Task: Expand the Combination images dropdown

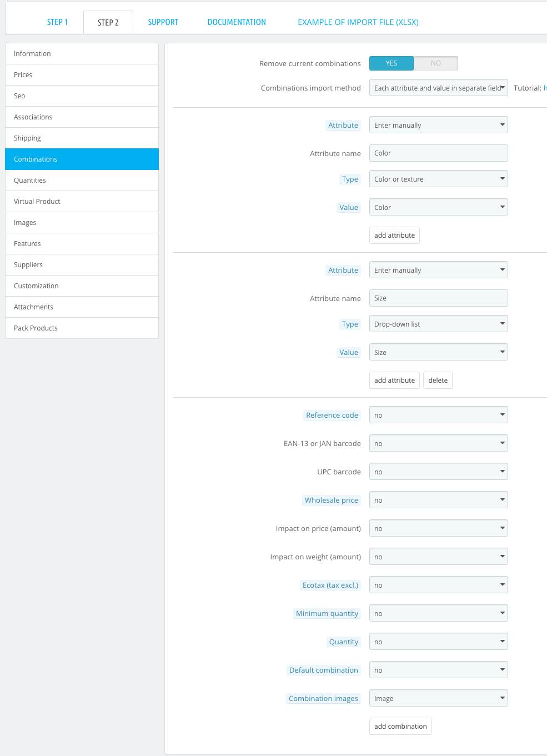Action: point(439,698)
